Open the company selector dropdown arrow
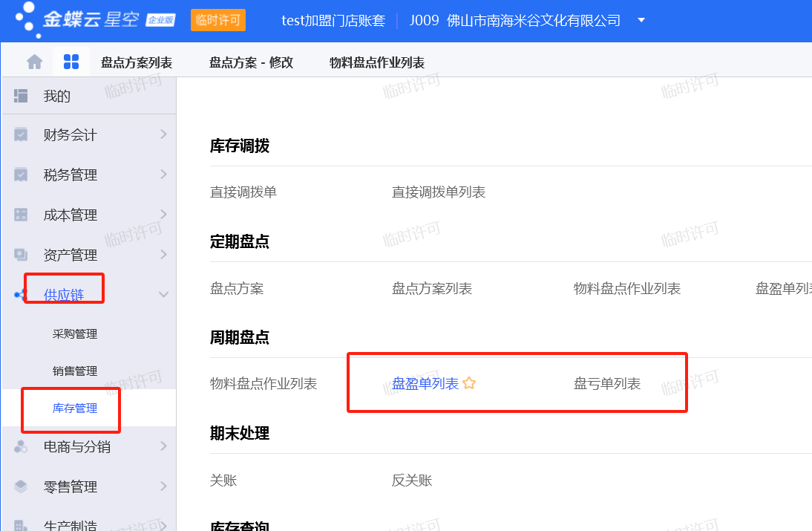Image resolution: width=812 pixels, height=531 pixels. 641,20
